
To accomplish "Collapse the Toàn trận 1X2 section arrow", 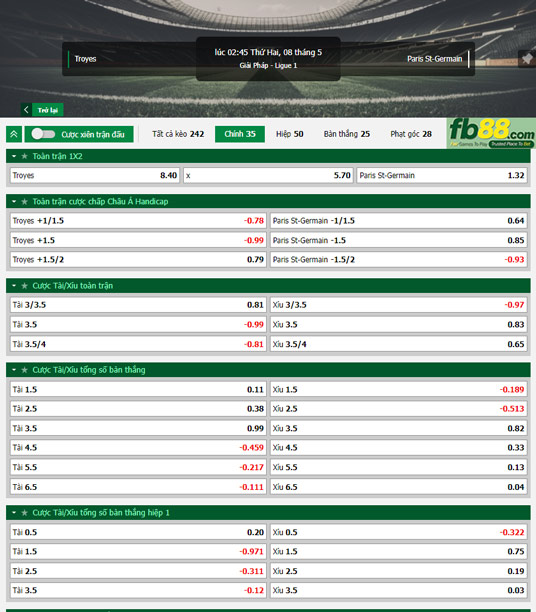I will [14, 156].
